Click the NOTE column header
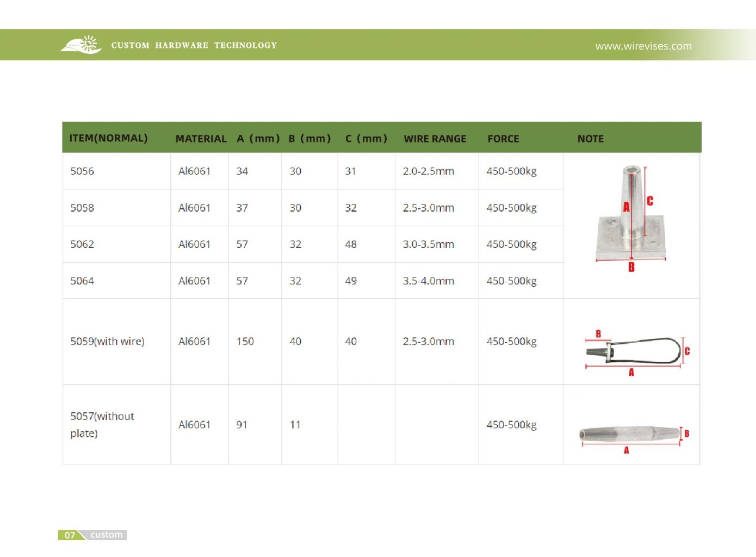Viewport: 756px width, 557px height. 590,139
